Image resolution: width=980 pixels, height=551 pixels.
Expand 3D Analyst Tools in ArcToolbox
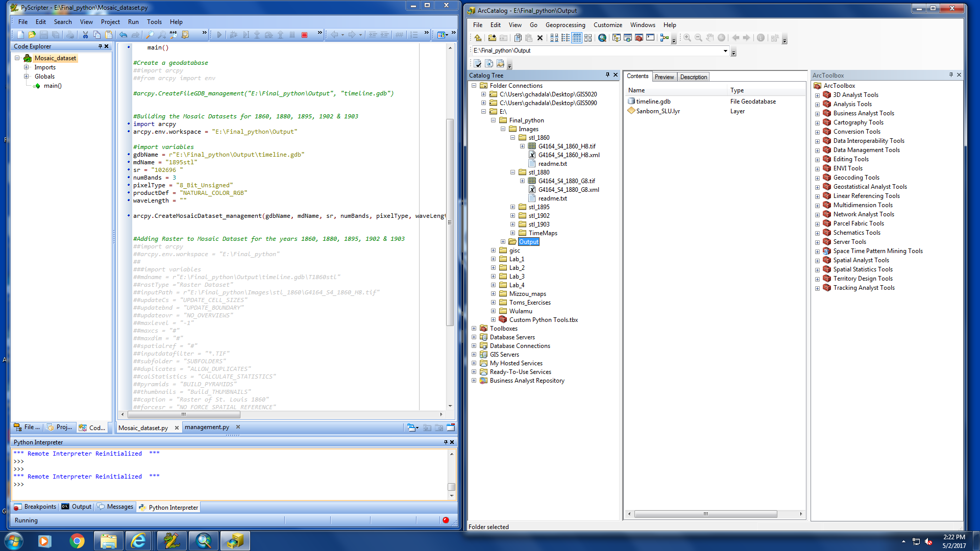818,95
